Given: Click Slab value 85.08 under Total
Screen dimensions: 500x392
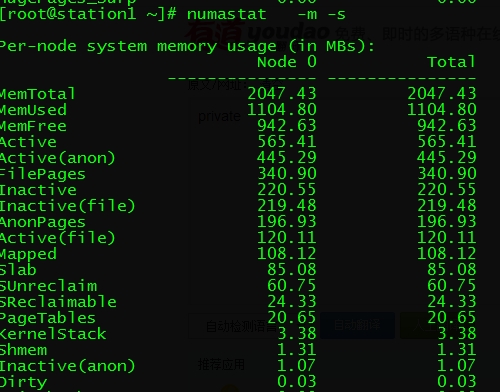Looking at the screenshot, I should coord(452,270).
